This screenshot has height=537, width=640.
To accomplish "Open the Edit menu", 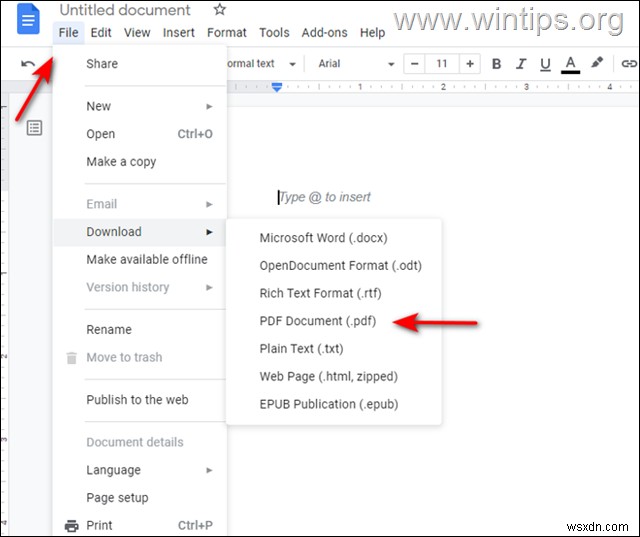I will click(101, 32).
